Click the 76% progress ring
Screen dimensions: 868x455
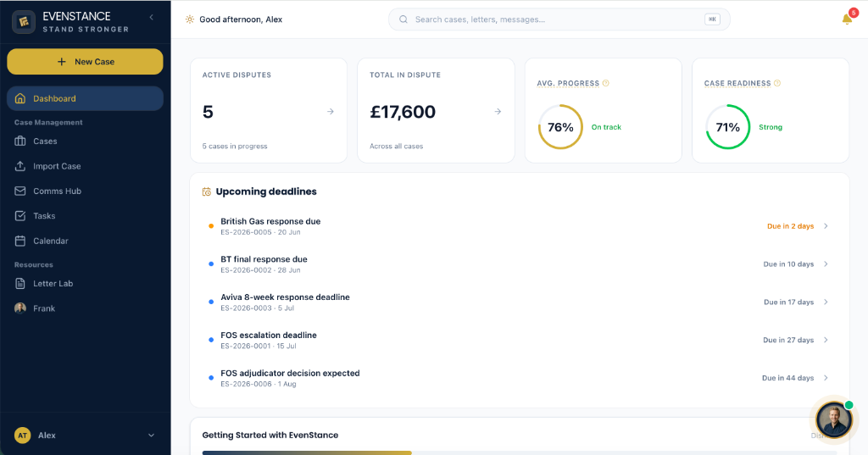tap(560, 127)
